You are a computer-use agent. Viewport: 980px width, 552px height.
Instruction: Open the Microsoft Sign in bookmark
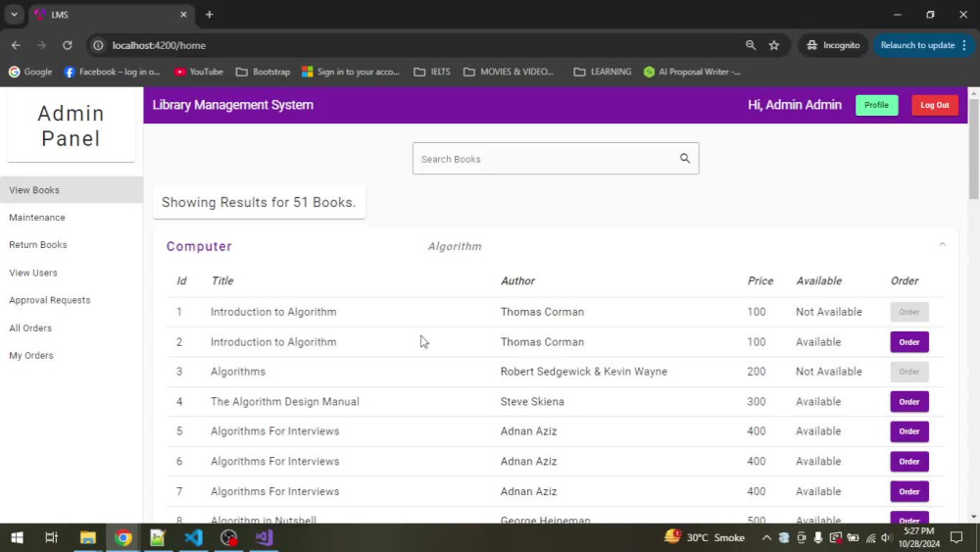pos(350,72)
